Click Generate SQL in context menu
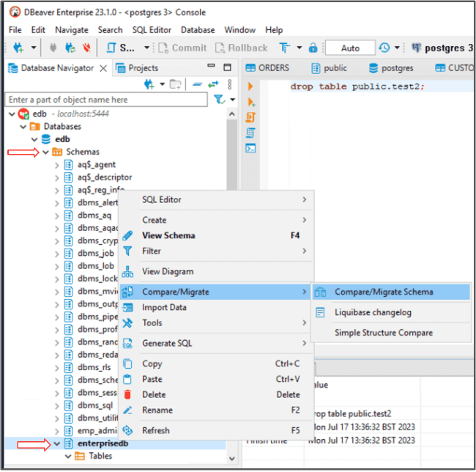 coord(168,343)
